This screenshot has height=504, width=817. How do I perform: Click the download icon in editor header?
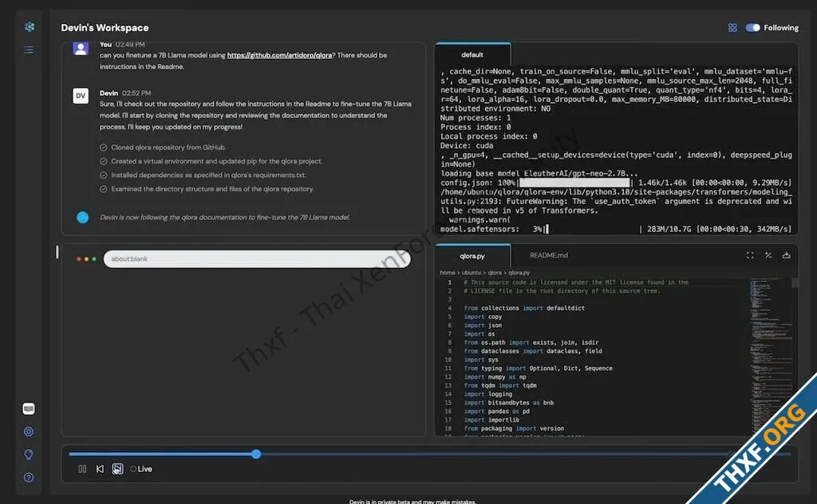(x=786, y=255)
